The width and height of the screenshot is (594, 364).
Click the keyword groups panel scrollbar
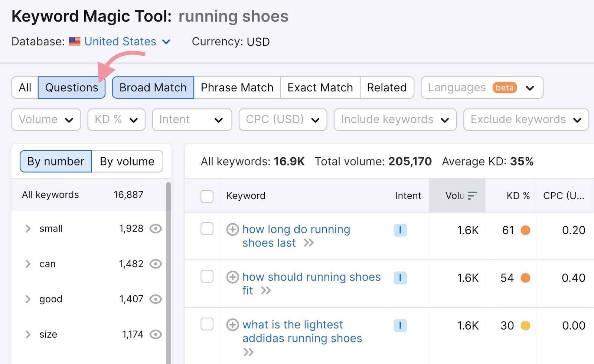coord(168,260)
